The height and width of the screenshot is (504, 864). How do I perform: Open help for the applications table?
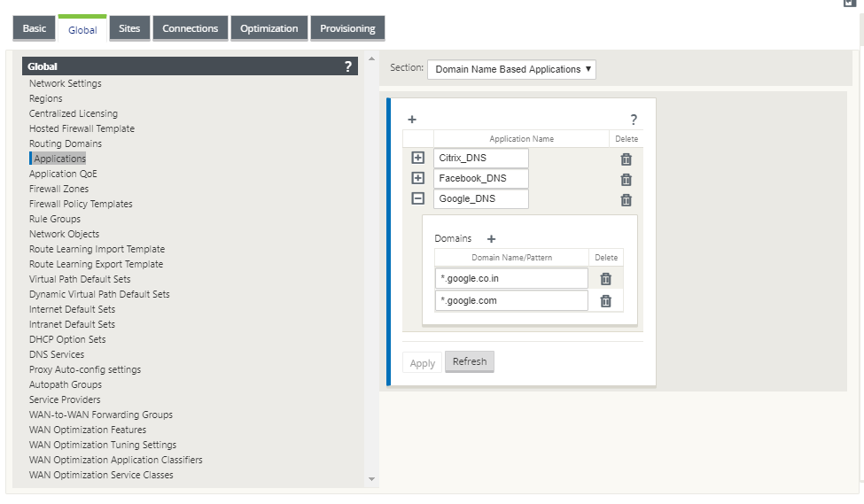(634, 120)
